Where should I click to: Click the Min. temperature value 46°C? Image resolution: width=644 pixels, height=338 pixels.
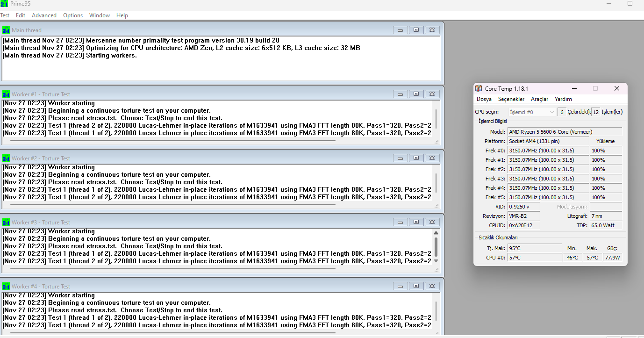(x=572, y=258)
